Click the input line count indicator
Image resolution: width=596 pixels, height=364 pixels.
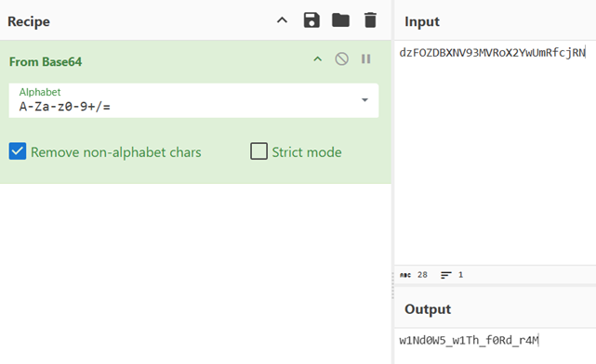452,275
